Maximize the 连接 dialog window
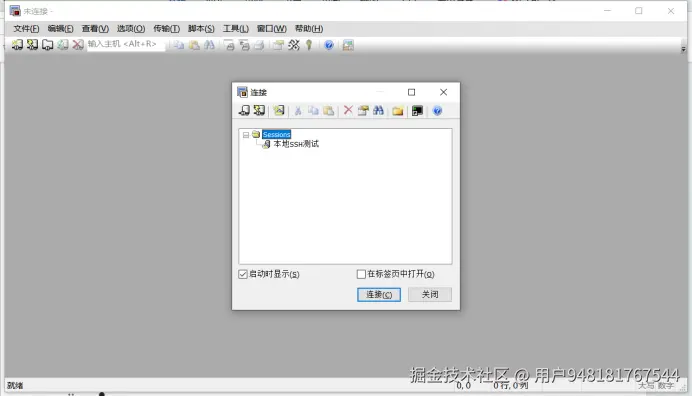The width and height of the screenshot is (692, 397). point(411,92)
